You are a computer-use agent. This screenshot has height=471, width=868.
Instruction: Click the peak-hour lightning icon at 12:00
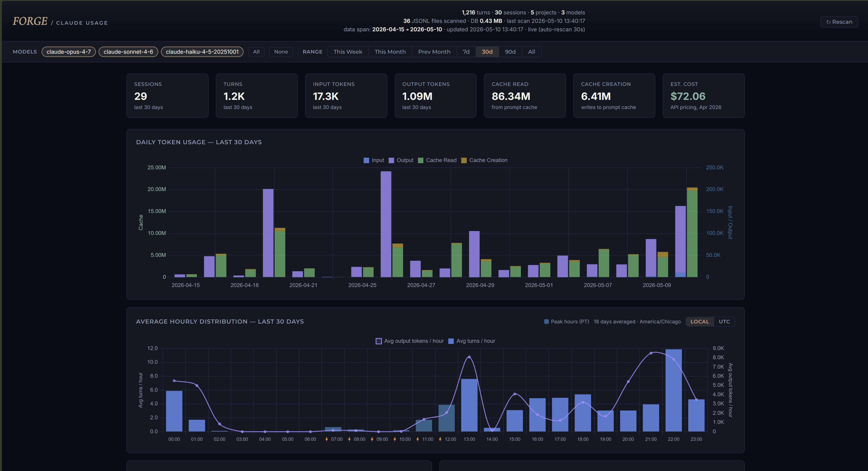440,439
